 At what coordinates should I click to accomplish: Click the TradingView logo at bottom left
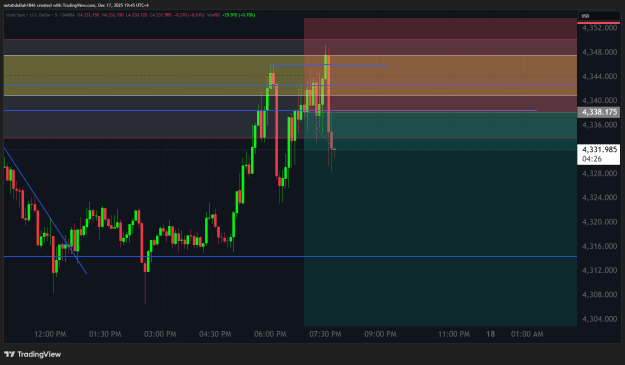(x=32, y=354)
